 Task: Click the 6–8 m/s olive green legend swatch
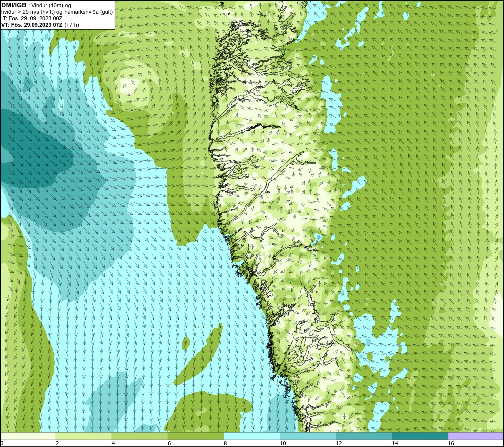click(196, 436)
